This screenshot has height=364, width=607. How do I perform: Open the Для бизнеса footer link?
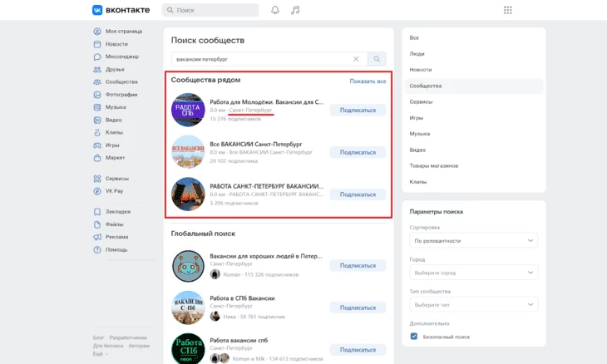tap(108, 346)
